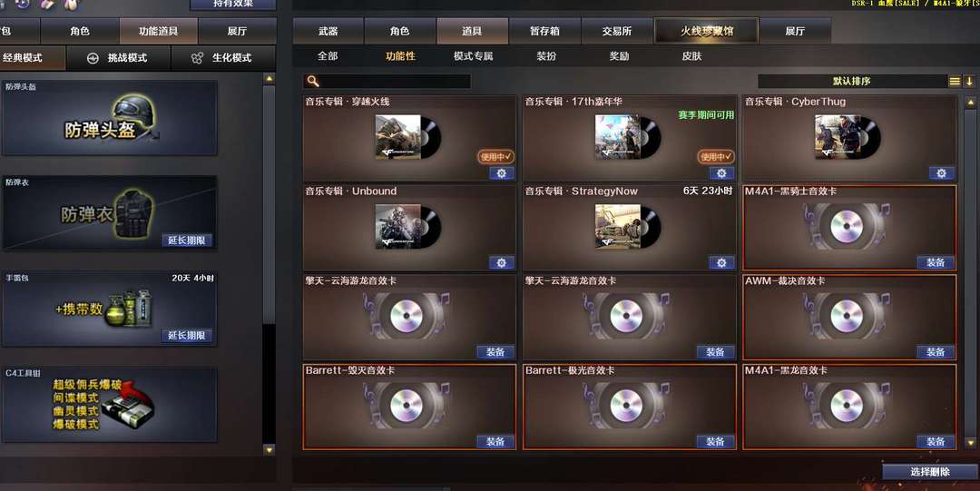The width and height of the screenshot is (980, 491).
Task: Open the 默认排序 sort dropdown
Action: pyautogui.click(x=852, y=82)
